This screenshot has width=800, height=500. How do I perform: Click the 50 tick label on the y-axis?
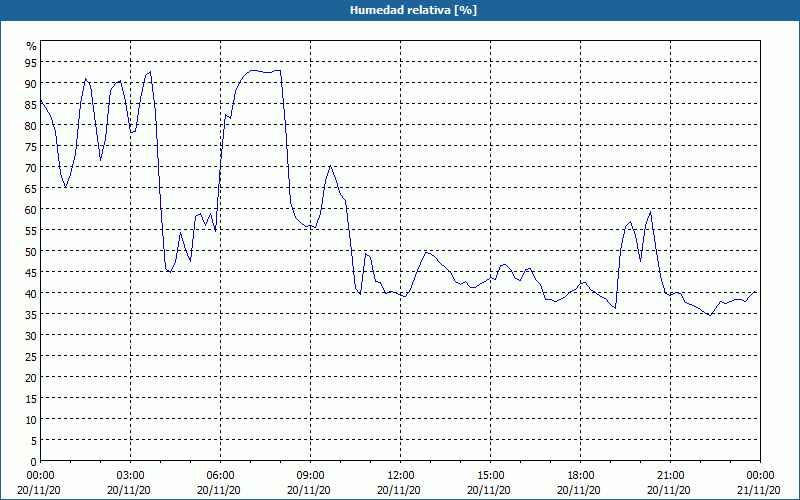[x=31, y=251]
